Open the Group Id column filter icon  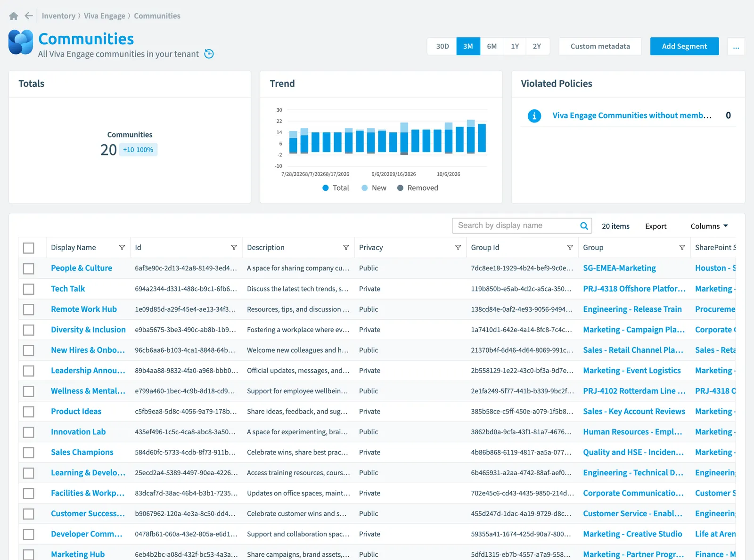(x=570, y=248)
